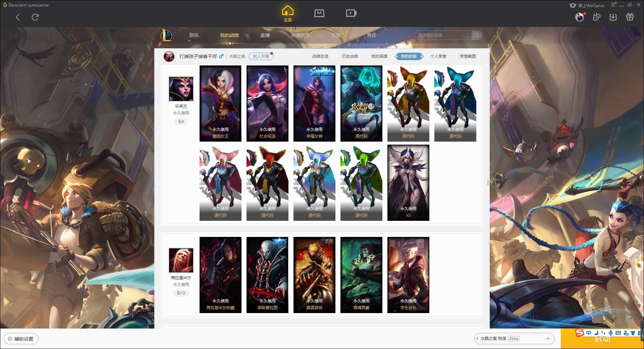Open the 学生会长 skin card
The width and height of the screenshot is (644, 349).
pyautogui.click(x=408, y=275)
